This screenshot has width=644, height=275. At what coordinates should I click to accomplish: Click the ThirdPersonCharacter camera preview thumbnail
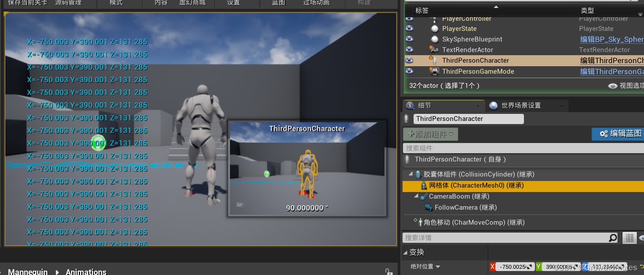pyautogui.click(x=307, y=169)
